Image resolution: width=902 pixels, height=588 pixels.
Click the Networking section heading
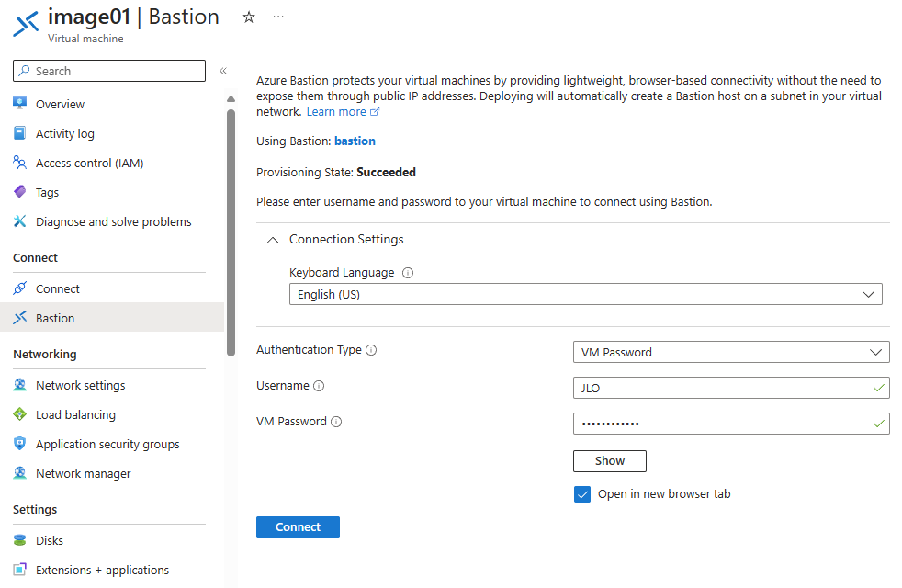coord(45,354)
